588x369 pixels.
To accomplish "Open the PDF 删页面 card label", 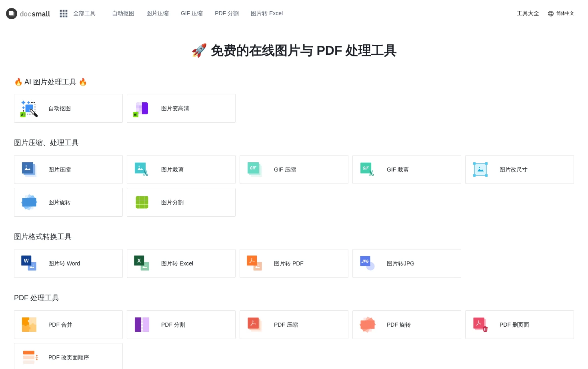I will click(x=514, y=325).
